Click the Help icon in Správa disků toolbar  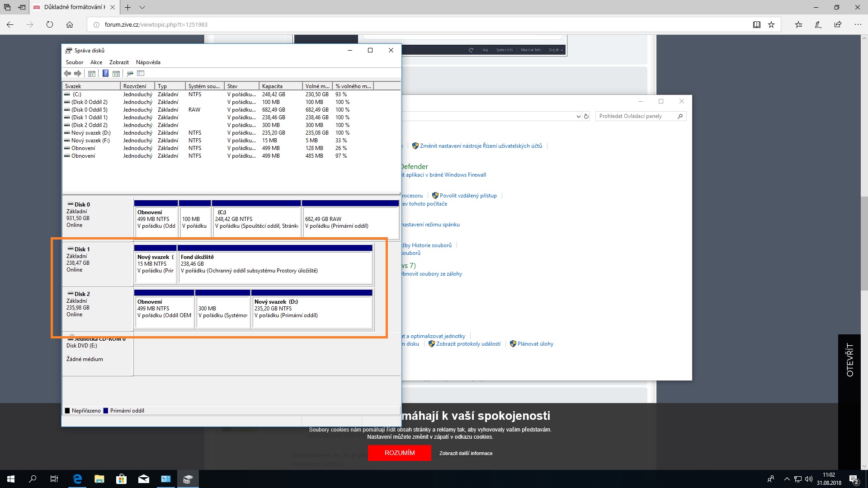[105, 74]
